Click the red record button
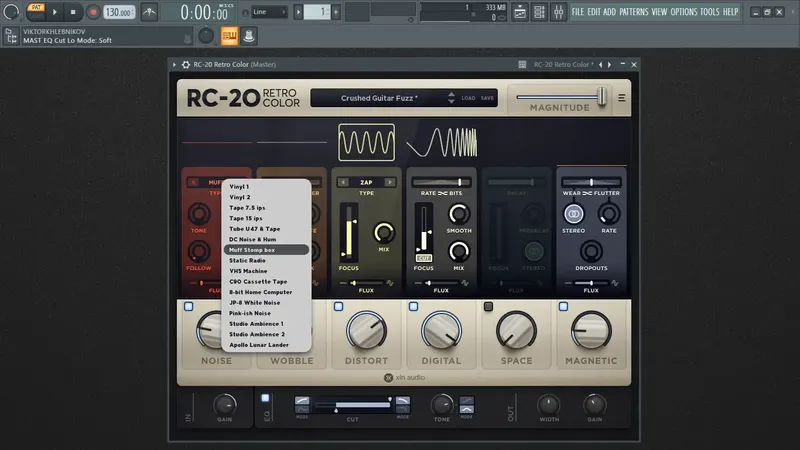The image size is (800, 450). pyautogui.click(x=93, y=12)
